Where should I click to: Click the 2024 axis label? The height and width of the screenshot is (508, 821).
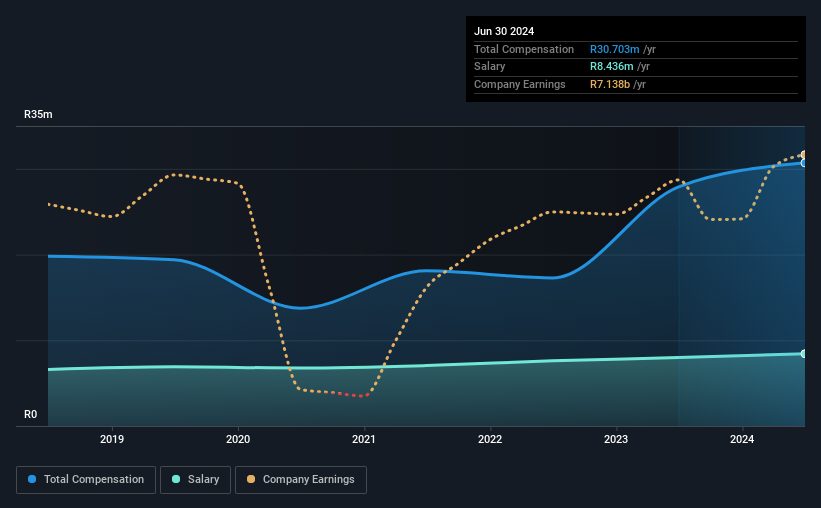click(742, 439)
